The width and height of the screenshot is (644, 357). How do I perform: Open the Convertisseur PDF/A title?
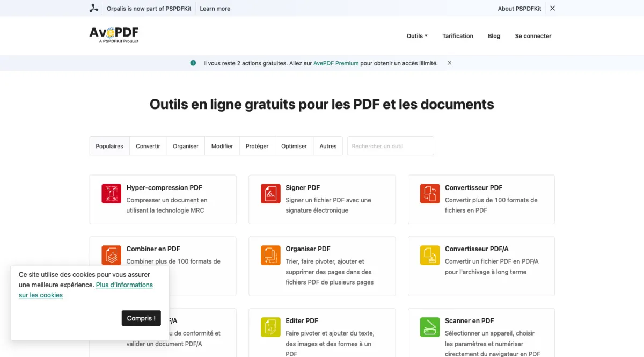click(x=477, y=249)
